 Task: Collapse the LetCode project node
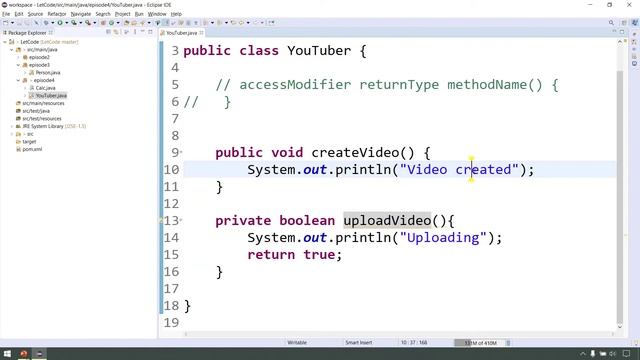(5, 42)
